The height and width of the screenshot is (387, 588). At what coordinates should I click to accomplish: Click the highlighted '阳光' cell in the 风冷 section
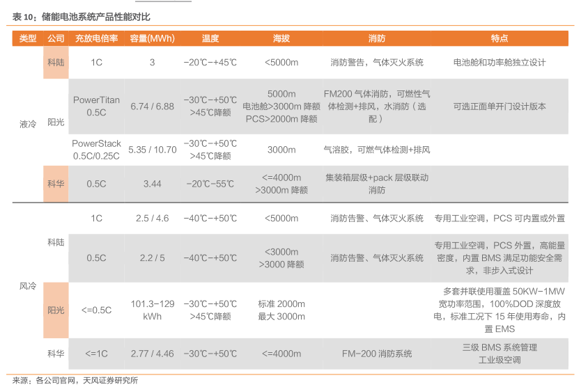(x=56, y=310)
